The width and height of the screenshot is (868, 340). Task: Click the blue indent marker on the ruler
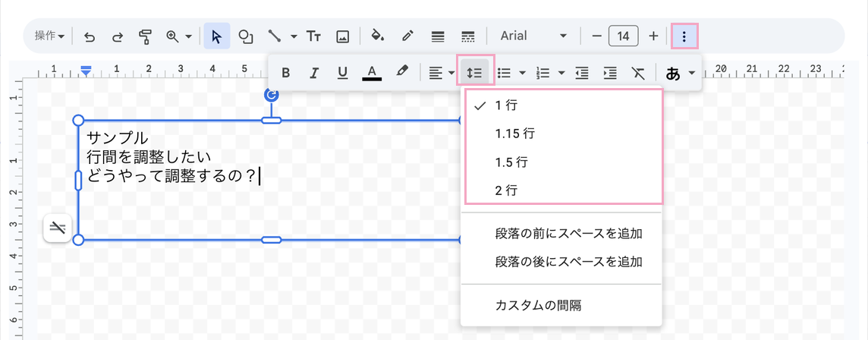[86, 70]
